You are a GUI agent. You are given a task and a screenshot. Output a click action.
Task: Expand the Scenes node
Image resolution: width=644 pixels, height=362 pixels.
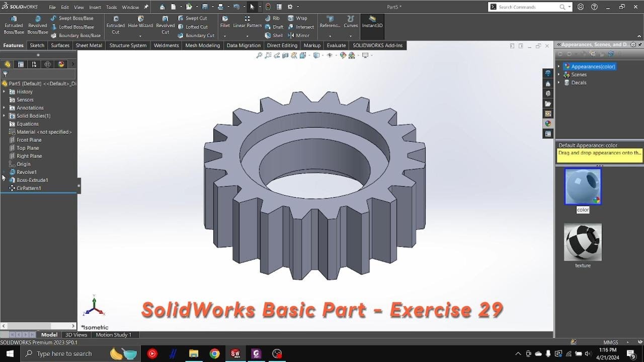pos(558,74)
